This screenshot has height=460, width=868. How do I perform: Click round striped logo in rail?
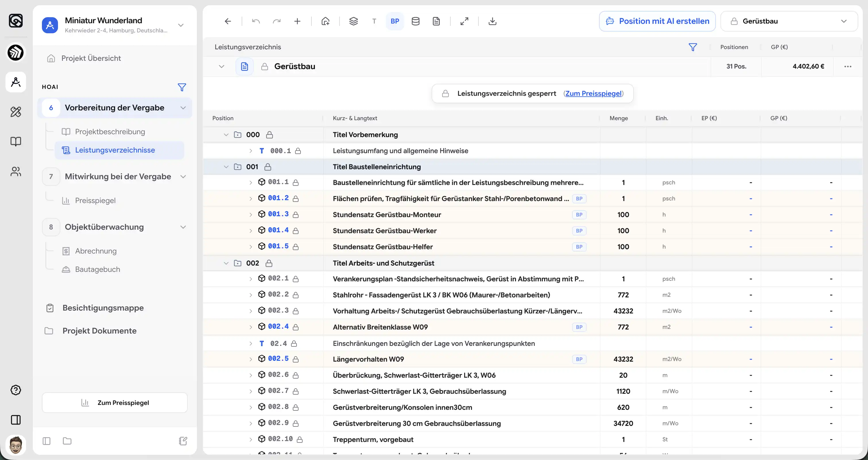point(15,52)
